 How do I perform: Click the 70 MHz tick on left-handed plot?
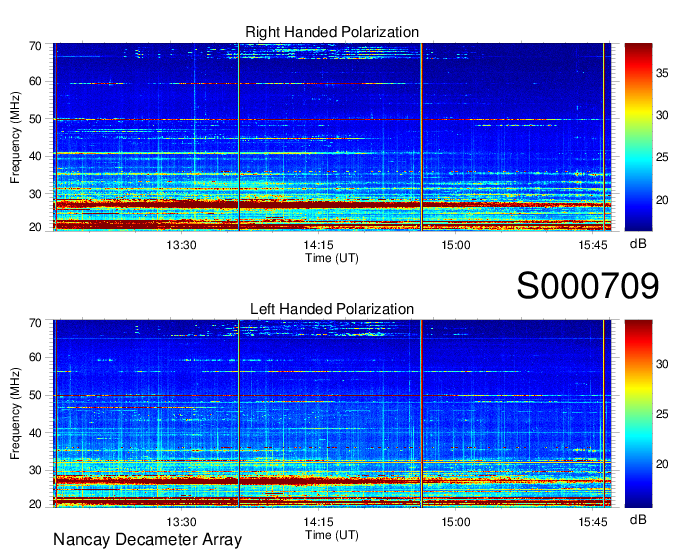coord(35,322)
